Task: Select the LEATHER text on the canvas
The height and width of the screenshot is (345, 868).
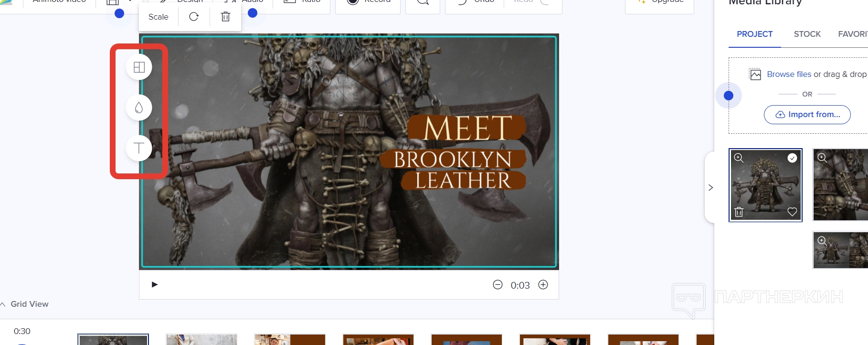Action: tap(463, 181)
